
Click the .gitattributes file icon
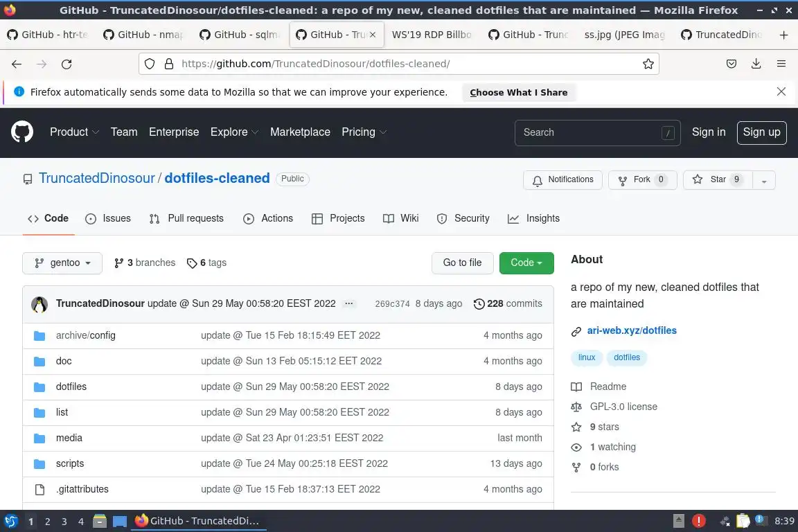pos(39,489)
